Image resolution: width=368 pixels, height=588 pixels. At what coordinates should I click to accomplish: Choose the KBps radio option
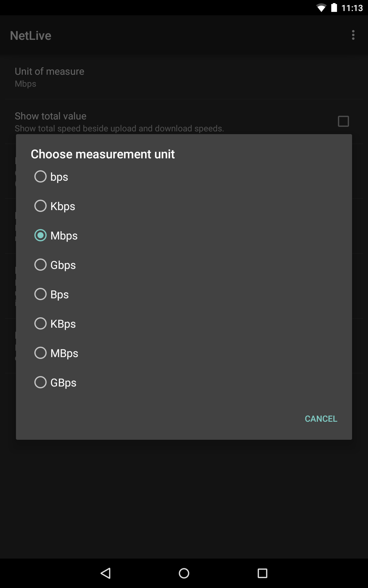point(40,324)
